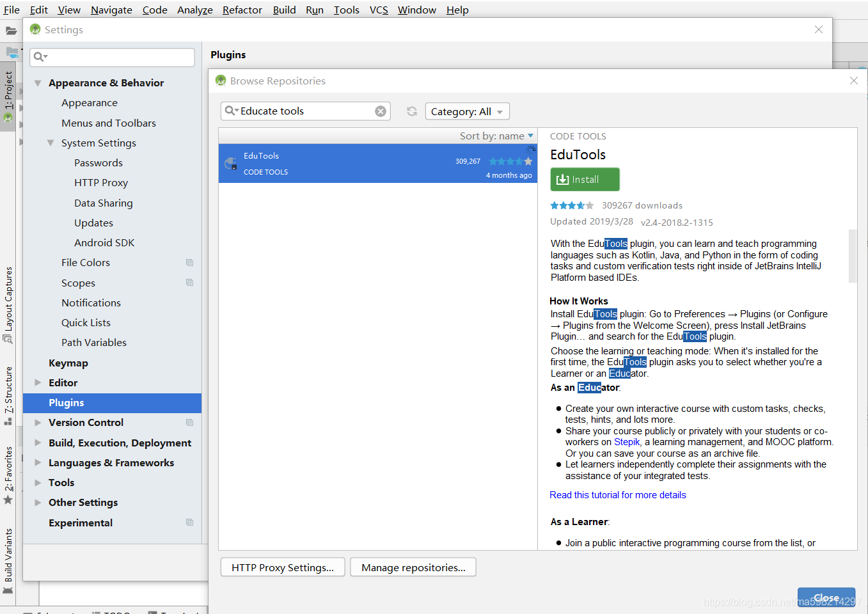868x614 pixels.
Task: Open the File menu
Action: [x=12, y=10]
